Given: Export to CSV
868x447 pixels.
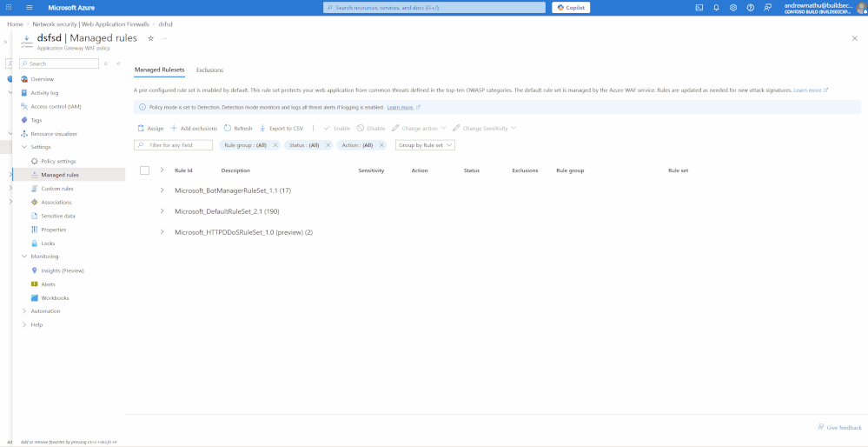Looking at the screenshot, I should coord(282,129).
